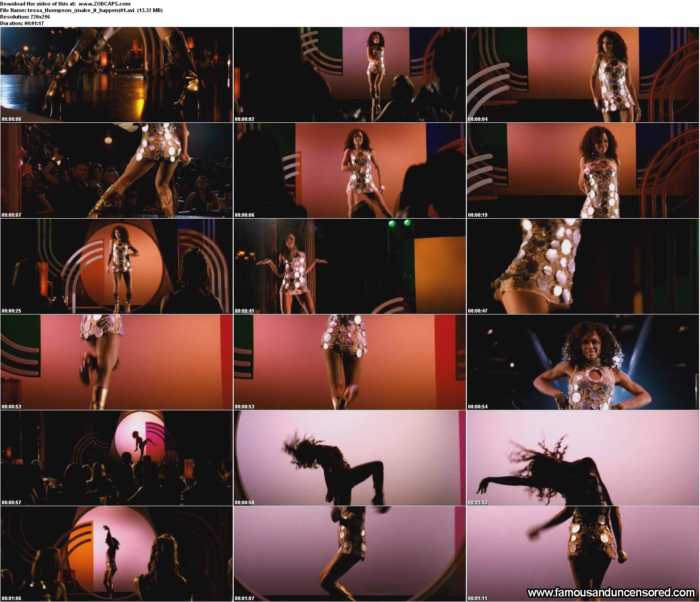The height and width of the screenshot is (602, 700).
Task: Click the thumbnail labeled 00:00:54
Action: (583, 362)
